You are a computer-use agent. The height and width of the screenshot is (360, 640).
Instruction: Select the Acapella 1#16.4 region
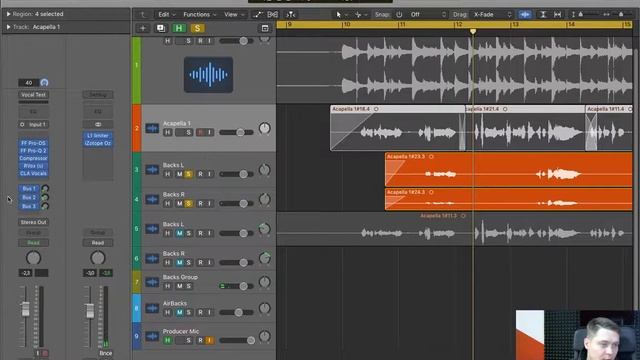click(x=397, y=128)
